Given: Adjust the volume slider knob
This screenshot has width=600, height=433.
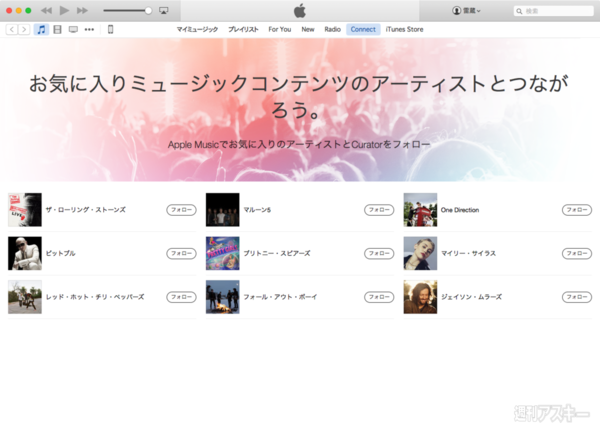Looking at the screenshot, I should [x=148, y=11].
